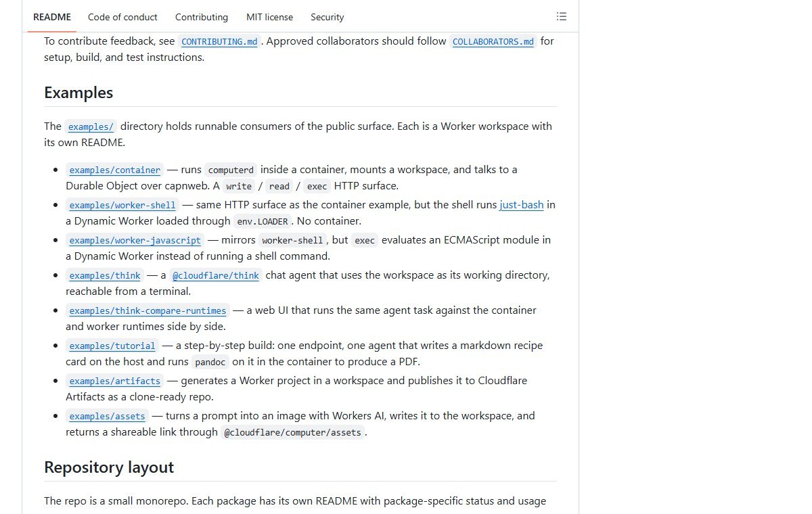Open the CONTRIBUTING.md link

[x=219, y=41]
